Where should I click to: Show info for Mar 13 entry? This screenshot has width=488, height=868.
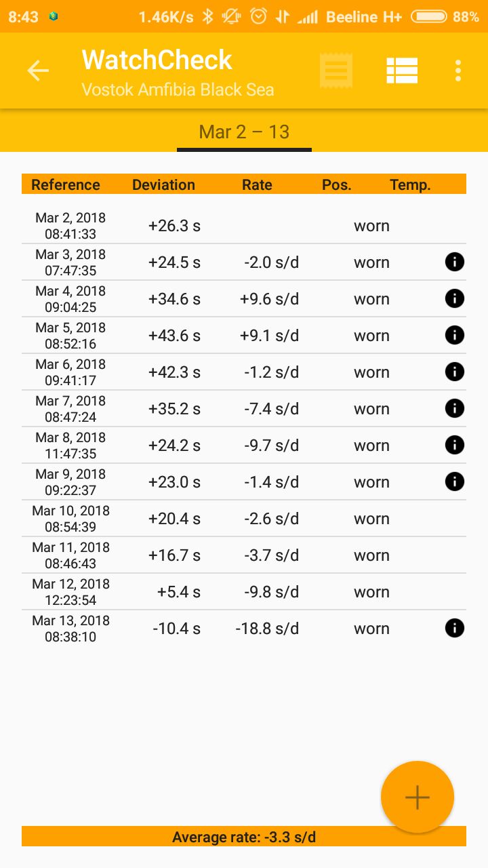[x=455, y=629]
